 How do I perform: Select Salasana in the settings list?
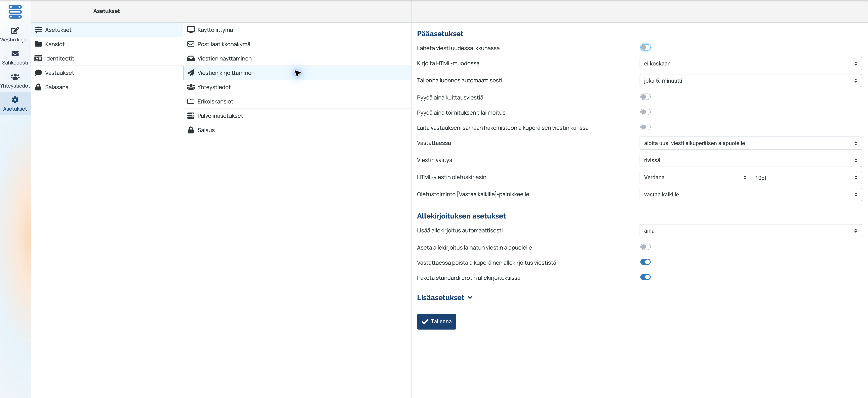pos(106,87)
